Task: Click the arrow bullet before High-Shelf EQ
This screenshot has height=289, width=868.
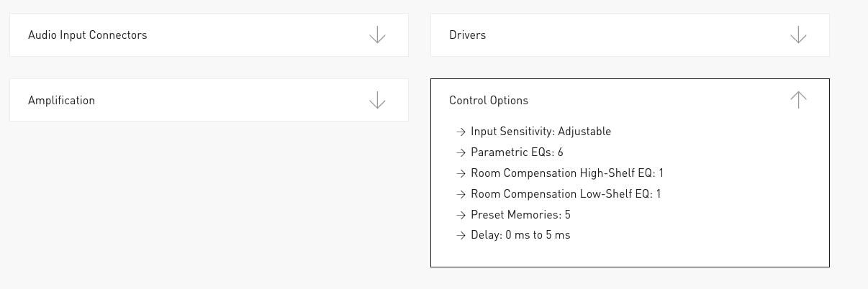Action: (x=461, y=173)
